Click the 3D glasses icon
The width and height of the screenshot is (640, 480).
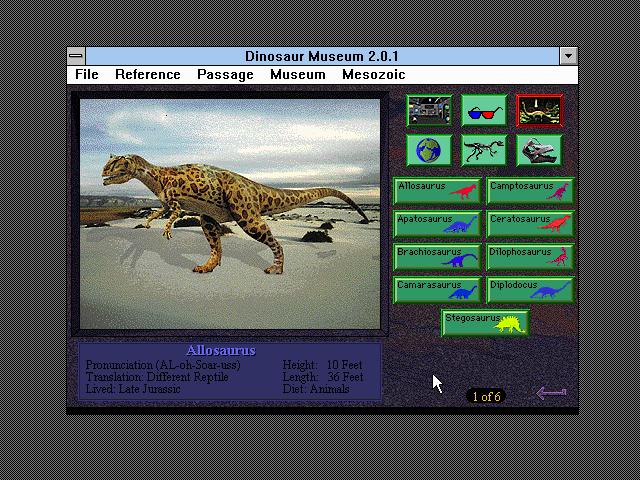coord(484,111)
